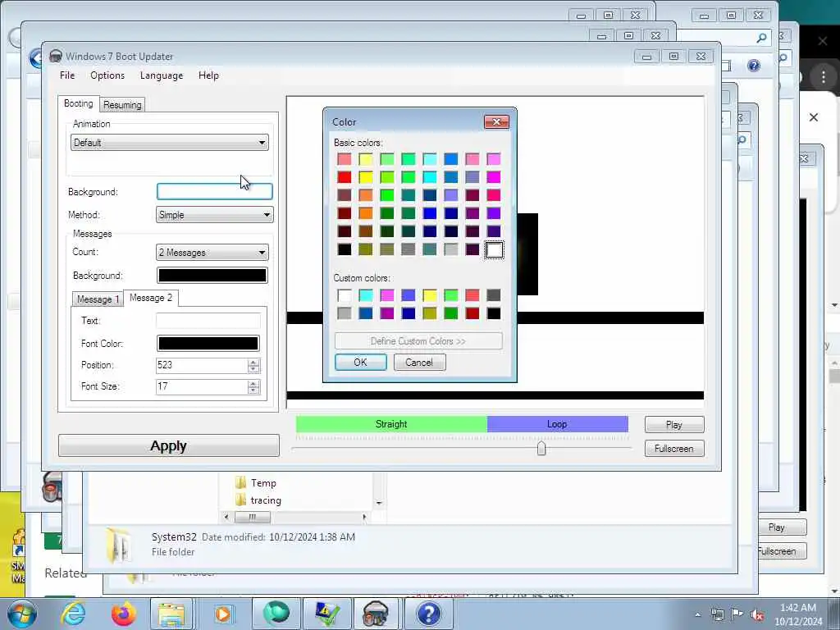Click the Play button in the background window
Viewport: 840px width, 630px height.
pos(776,527)
